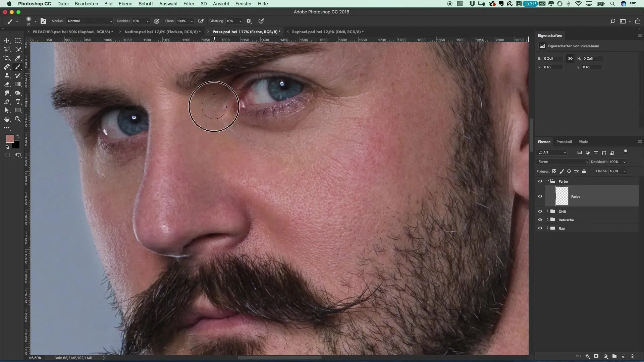Select the Eyedropper tool

pyautogui.click(x=18, y=58)
